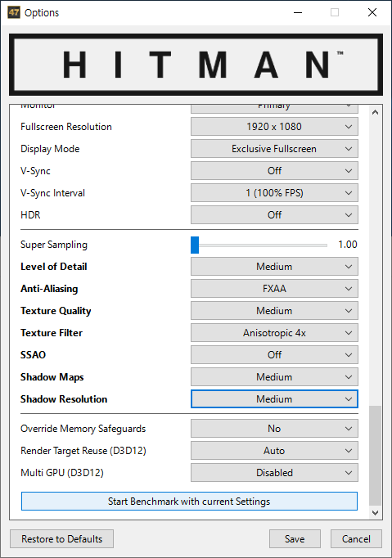Open the V-Sync Interval dropdown
Screen dimensions: 392x558
[274, 193]
